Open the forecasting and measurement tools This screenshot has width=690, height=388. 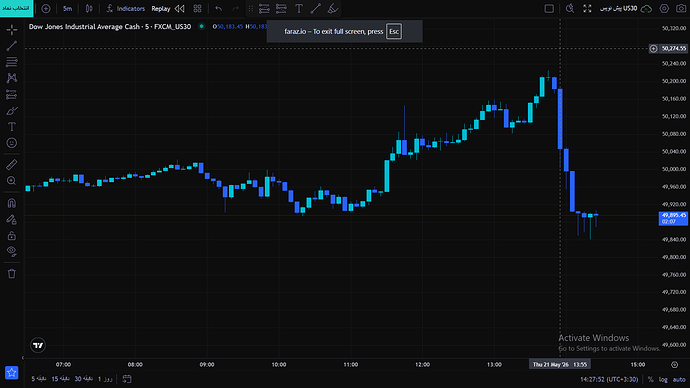[x=12, y=95]
